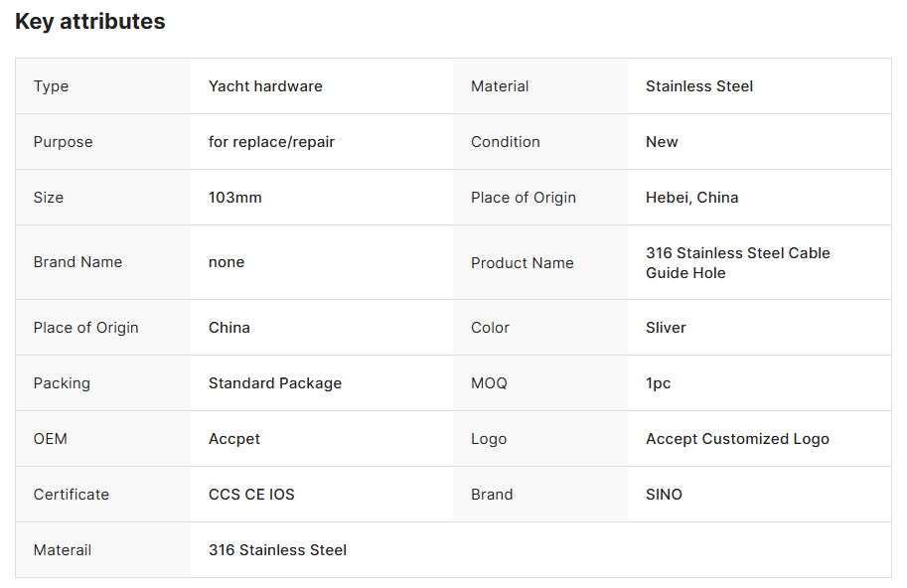Image resolution: width=907 pixels, height=588 pixels.
Task: Select the 103mm size value
Action: coord(235,198)
